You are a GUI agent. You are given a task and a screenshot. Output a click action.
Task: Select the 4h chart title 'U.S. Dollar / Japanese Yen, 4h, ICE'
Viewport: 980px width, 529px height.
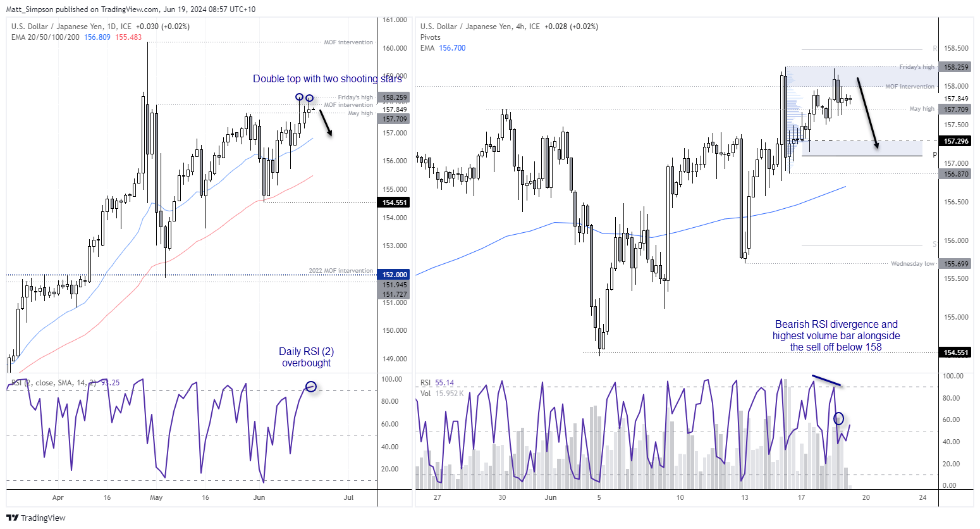coord(481,27)
